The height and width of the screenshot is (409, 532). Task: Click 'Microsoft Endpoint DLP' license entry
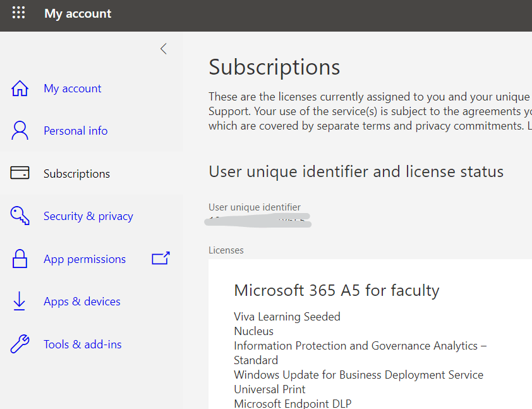pos(293,403)
